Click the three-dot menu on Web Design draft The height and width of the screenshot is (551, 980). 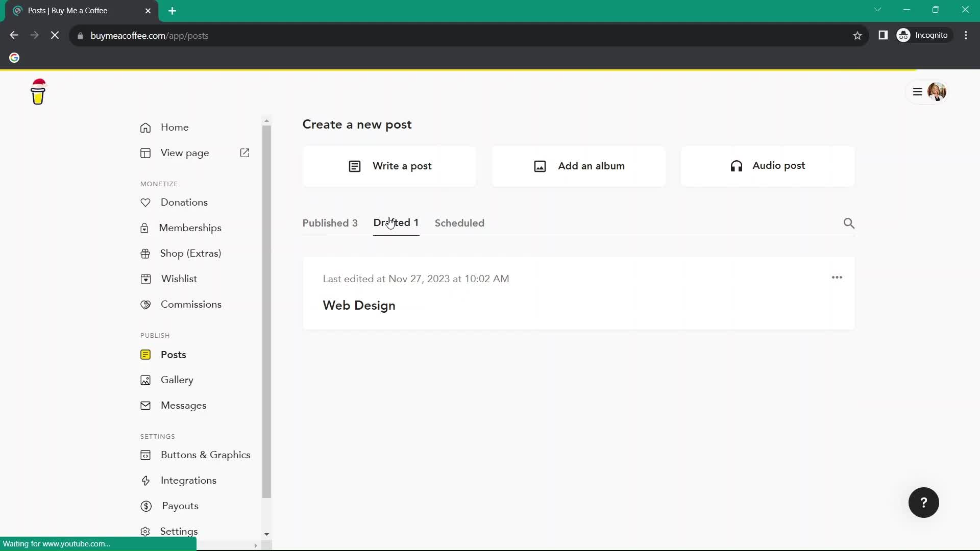coord(837,278)
